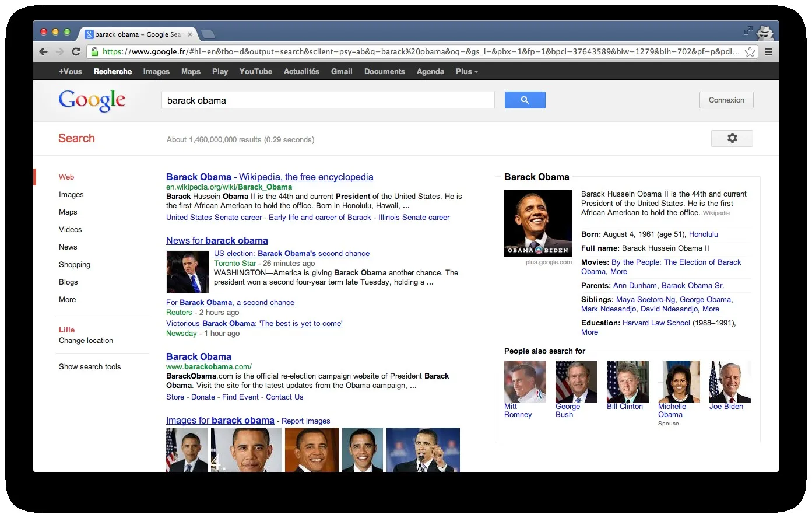Close the barack obama browser tab
812x518 pixels.
[189, 34]
